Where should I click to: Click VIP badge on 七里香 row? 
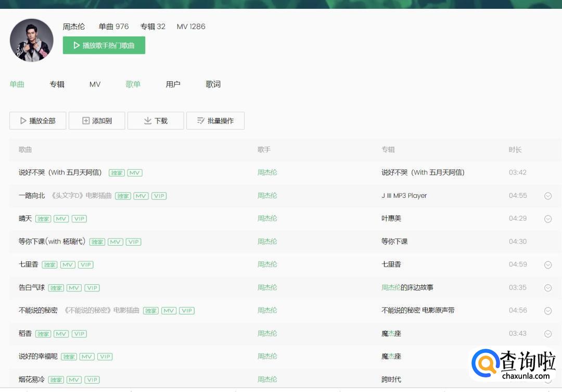pyautogui.click(x=86, y=264)
